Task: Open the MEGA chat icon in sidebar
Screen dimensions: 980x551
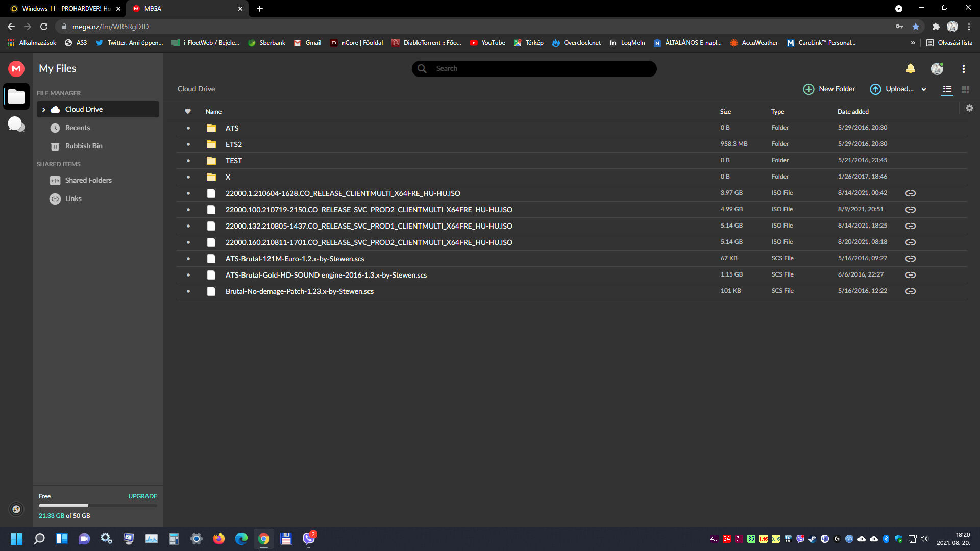Action: coord(16,124)
